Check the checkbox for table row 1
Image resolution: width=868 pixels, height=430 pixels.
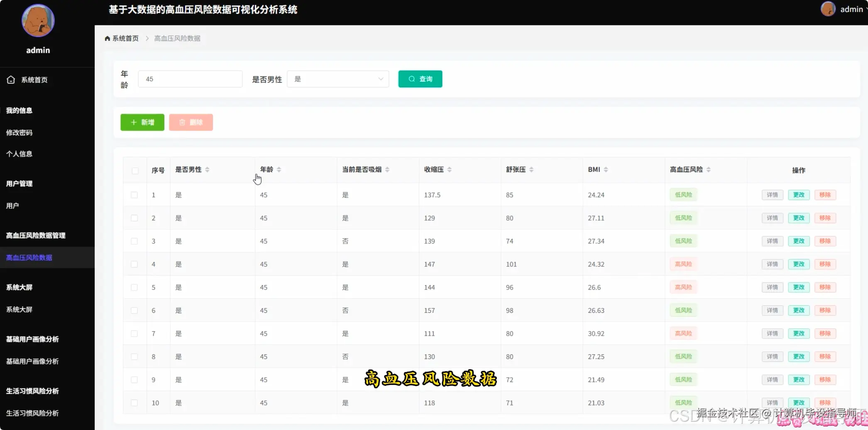pos(134,194)
